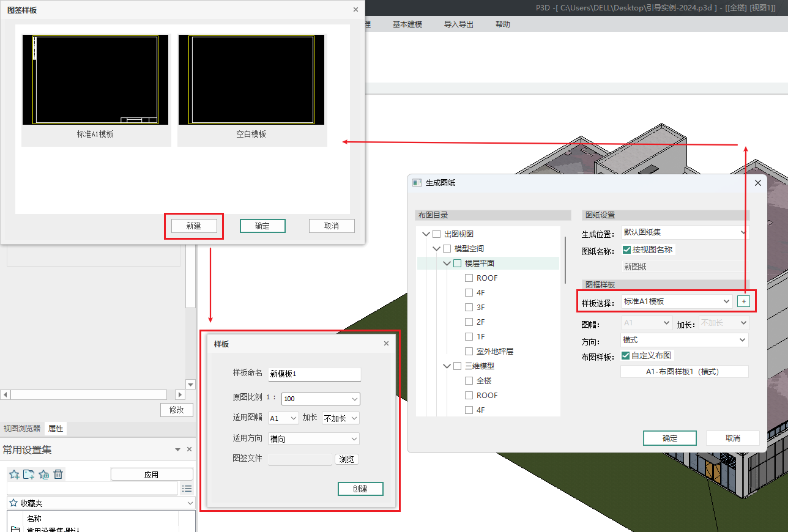Click 确定 in the 生成图纸 dialog

[x=670, y=438]
